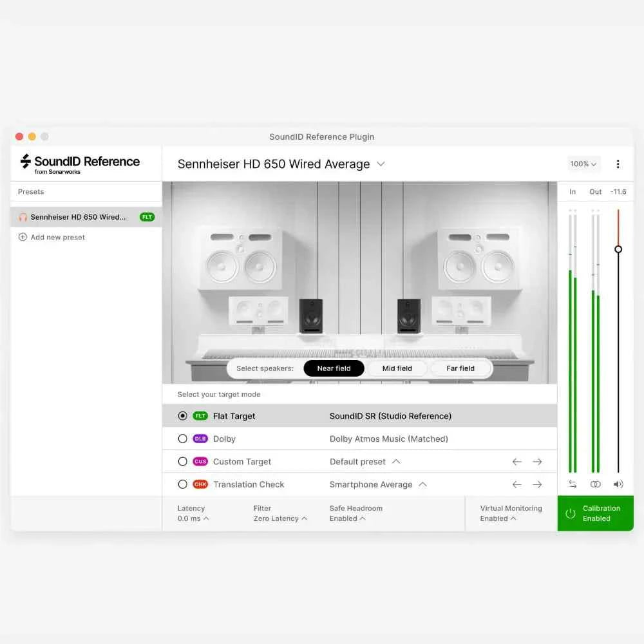The width and height of the screenshot is (644, 644).
Task: Select the Dolby target mode
Action: coord(182,439)
